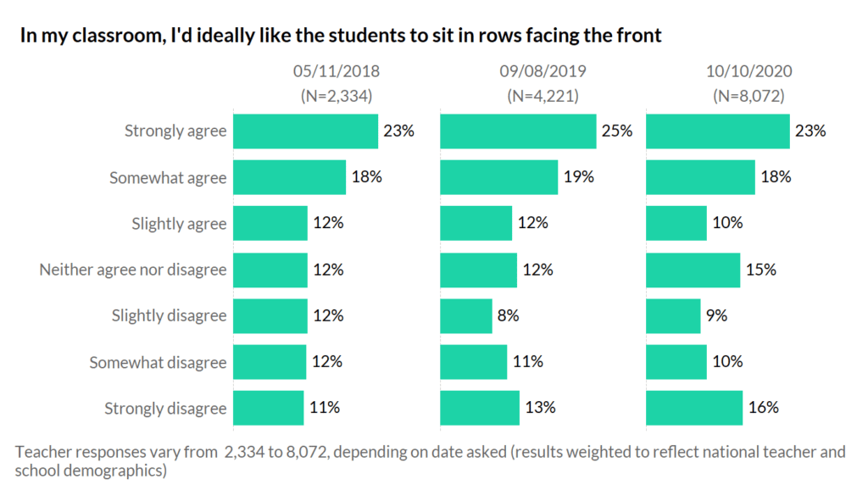The image size is (868, 496).
Task: Click the Slightly disagree row label
Action: [x=170, y=316]
